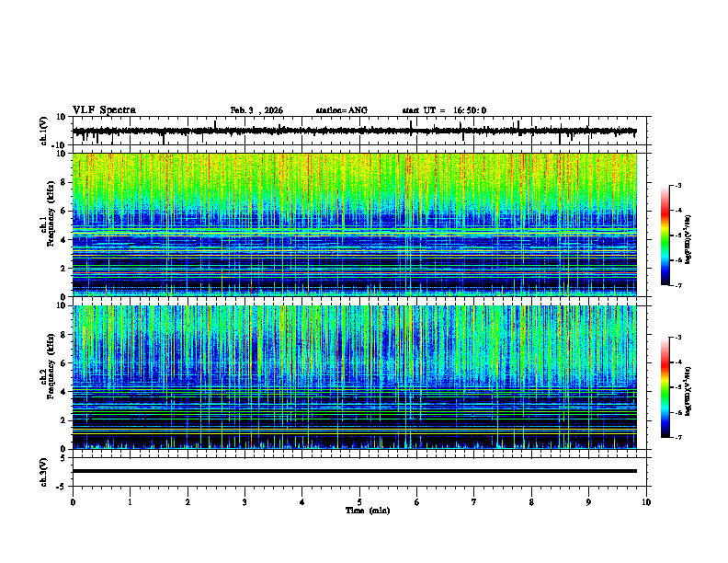Click the "4" kHz tick on ch.2 spectrogram axis

[64, 392]
